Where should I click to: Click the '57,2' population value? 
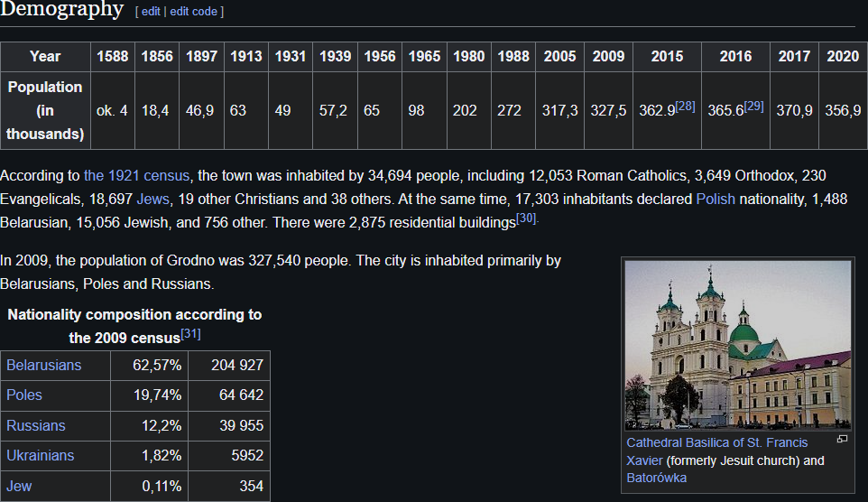[x=335, y=110]
